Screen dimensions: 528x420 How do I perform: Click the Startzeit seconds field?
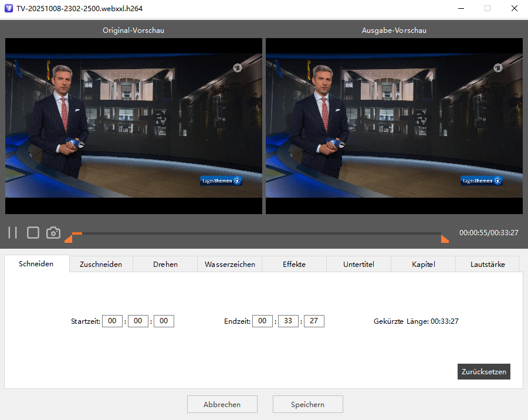tap(164, 321)
